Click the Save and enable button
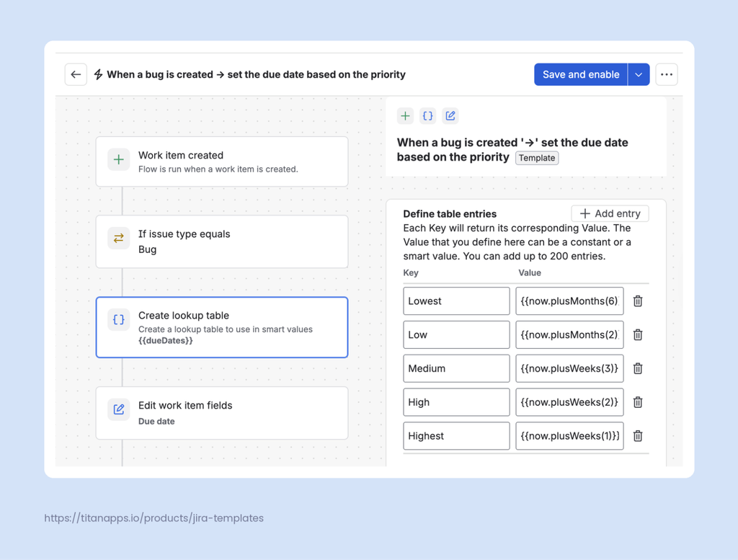This screenshot has height=560, width=738. pyautogui.click(x=581, y=74)
